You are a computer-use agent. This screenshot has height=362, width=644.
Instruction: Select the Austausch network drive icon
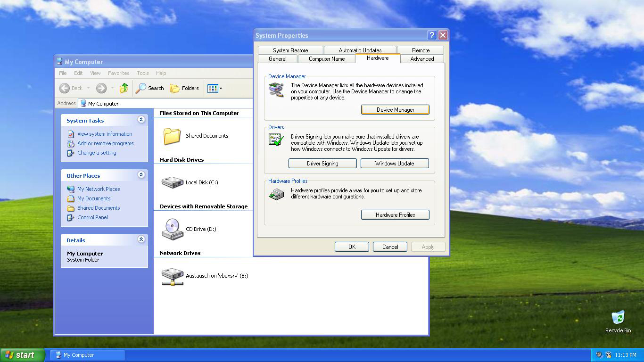pos(172,276)
